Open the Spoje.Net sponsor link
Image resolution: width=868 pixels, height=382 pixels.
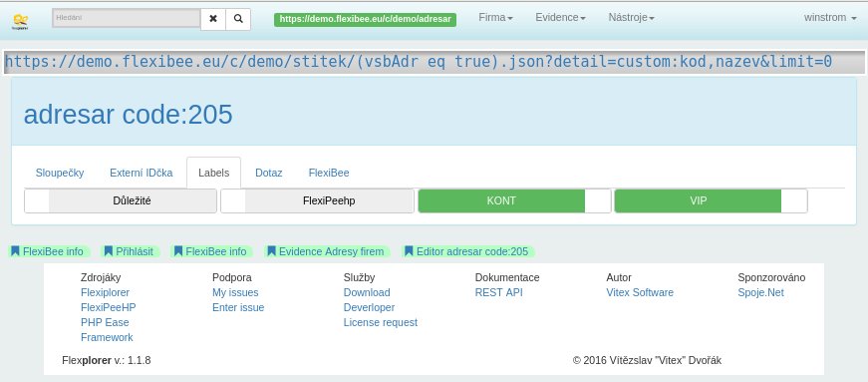pyautogui.click(x=761, y=292)
